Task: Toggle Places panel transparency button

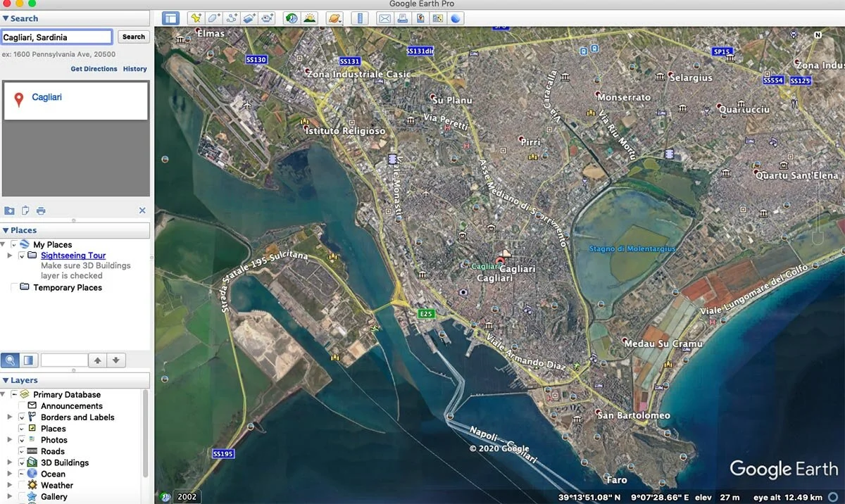Action: pyautogui.click(x=29, y=360)
